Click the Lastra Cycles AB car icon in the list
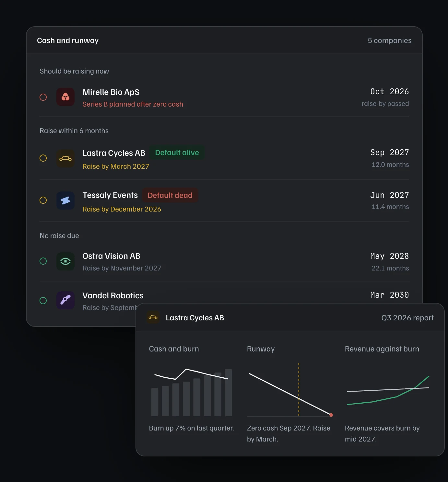Viewport: 448px width, 482px height. click(x=65, y=158)
